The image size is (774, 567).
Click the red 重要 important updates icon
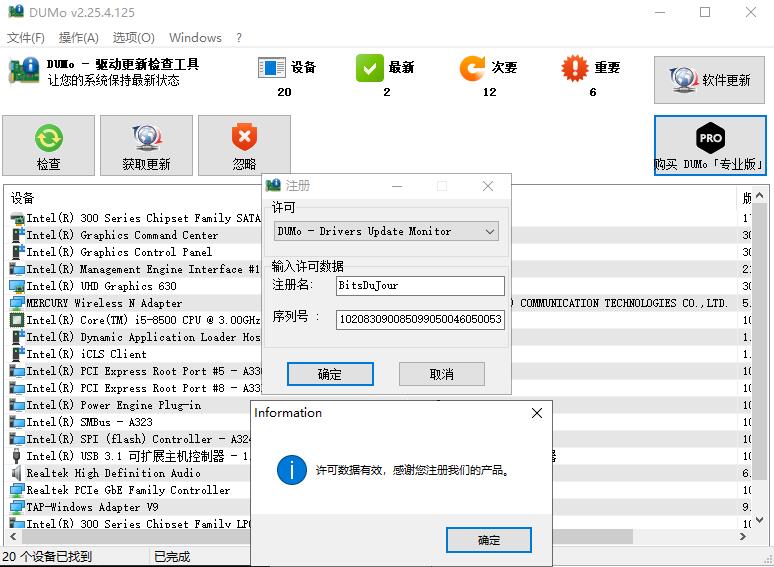pos(575,68)
